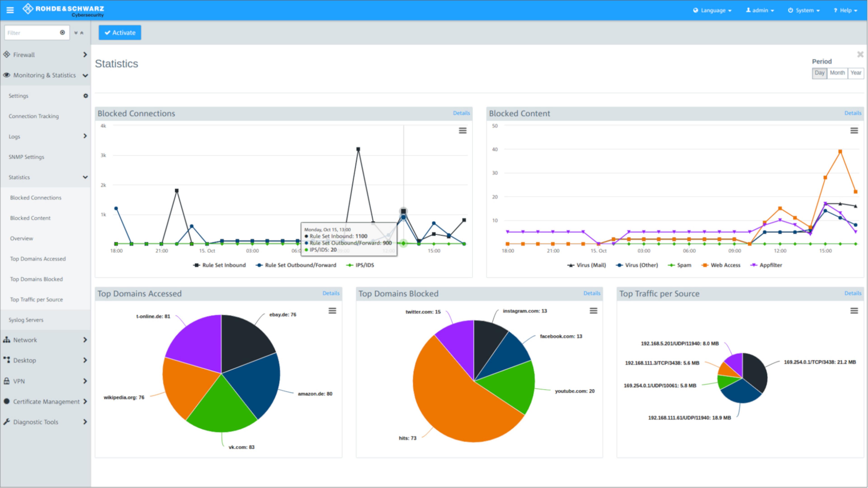Open Details link for Blocked Content

(852, 113)
